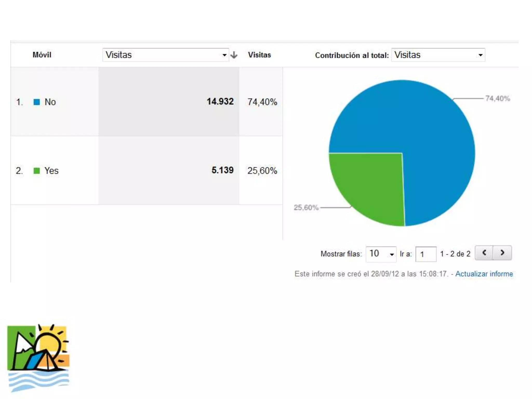Image resolution: width=532 pixels, height=399 pixels.
Task: Open the Contribución al total Visitas dropdown
Action: point(438,55)
